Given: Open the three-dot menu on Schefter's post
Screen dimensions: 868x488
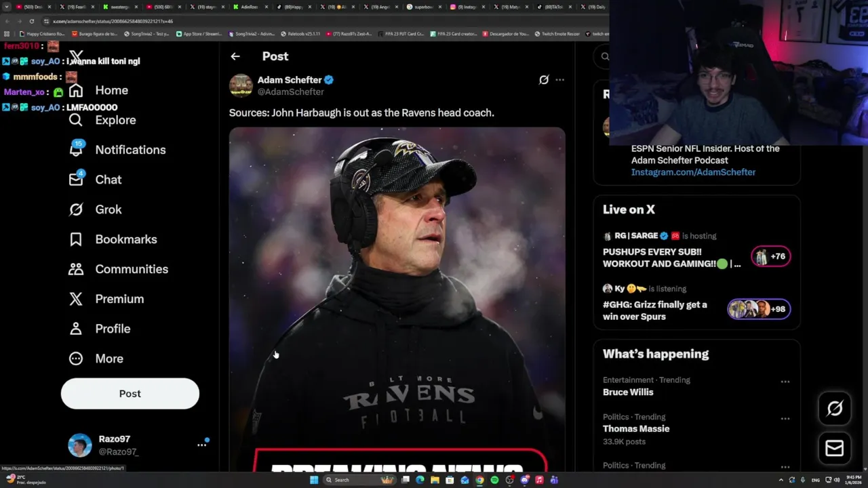Looking at the screenshot, I should (x=559, y=80).
